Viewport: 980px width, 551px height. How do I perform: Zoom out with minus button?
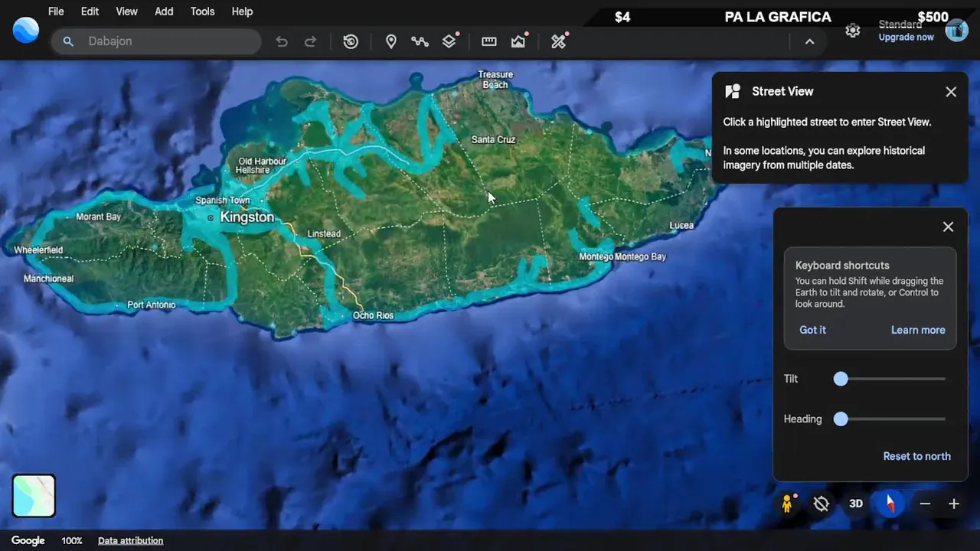click(x=925, y=504)
